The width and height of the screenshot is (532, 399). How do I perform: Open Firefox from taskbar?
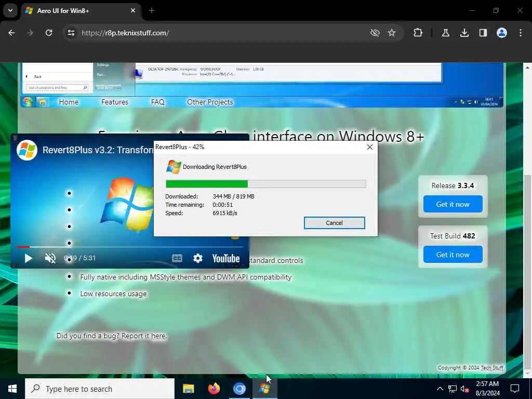point(214,389)
